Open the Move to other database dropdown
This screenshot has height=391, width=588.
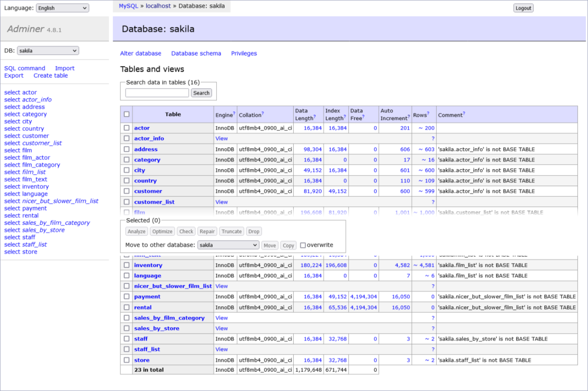click(x=228, y=245)
